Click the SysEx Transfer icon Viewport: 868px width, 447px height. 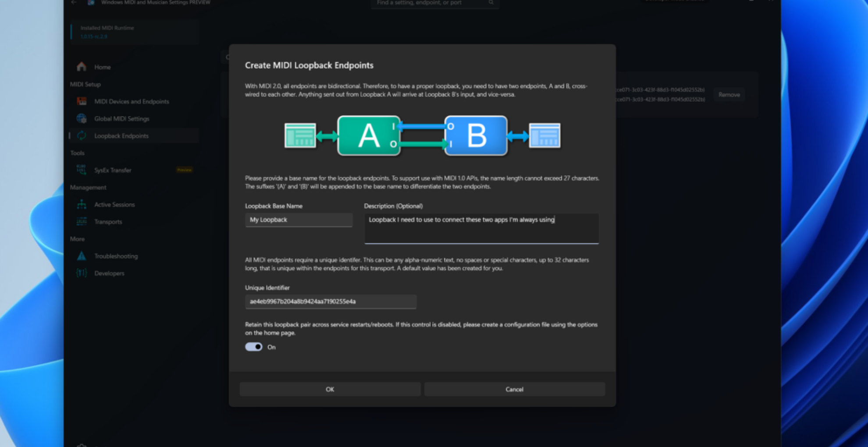tap(82, 170)
